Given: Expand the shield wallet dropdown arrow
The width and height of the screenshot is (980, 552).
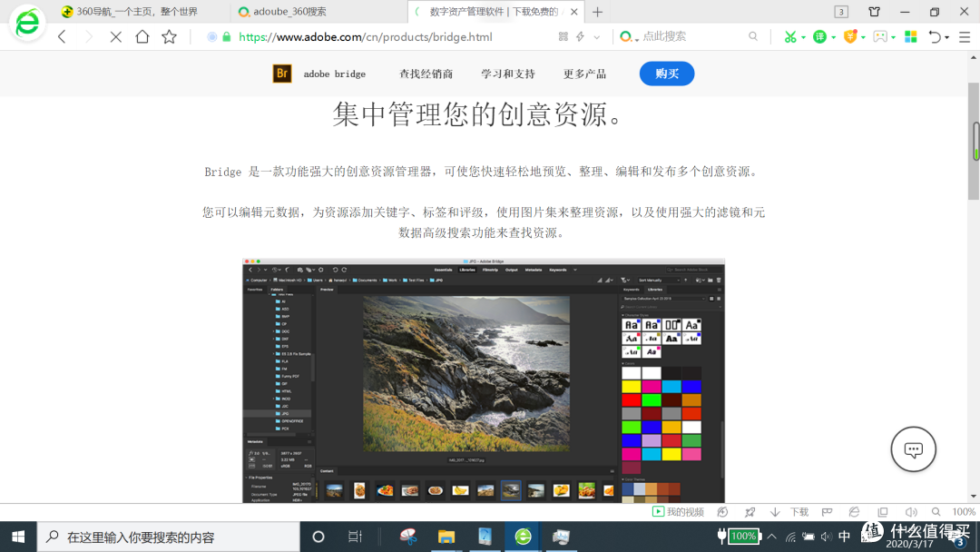Looking at the screenshot, I should click(863, 37).
